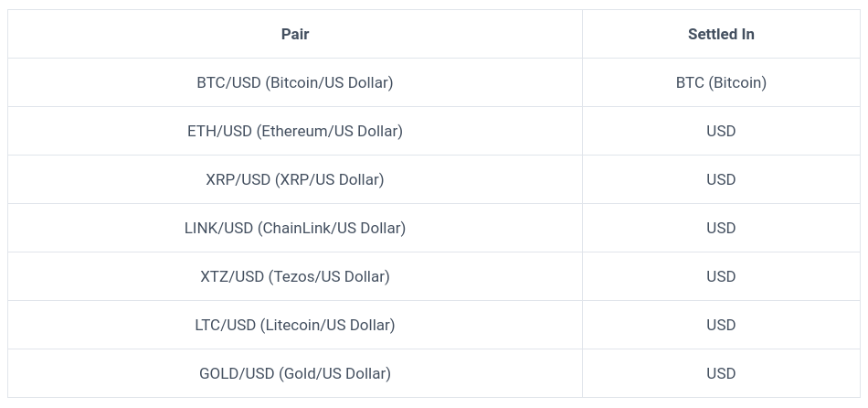Image resolution: width=868 pixels, height=408 pixels.
Task: Pick the LTC/USD (Litecoin/US Dollar) pair
Action: 295,326
